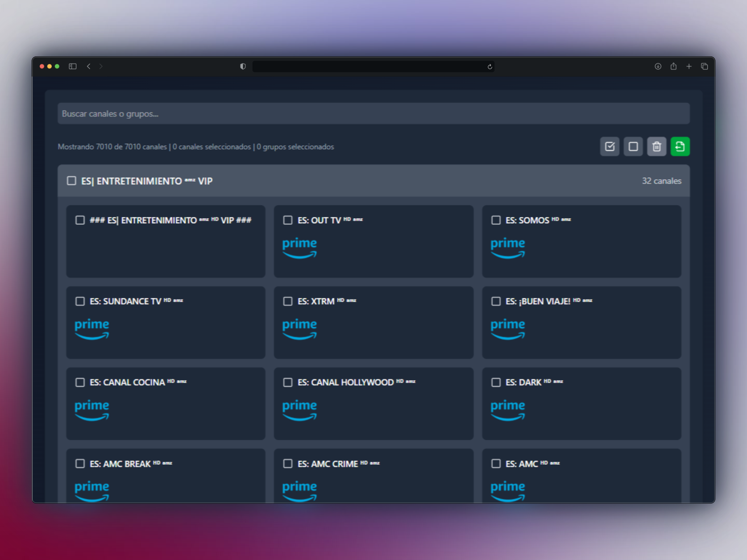Viewport: 747px width, 560px height.
Task: Click the browser back navigation arrow
Action: coord(89,66)
